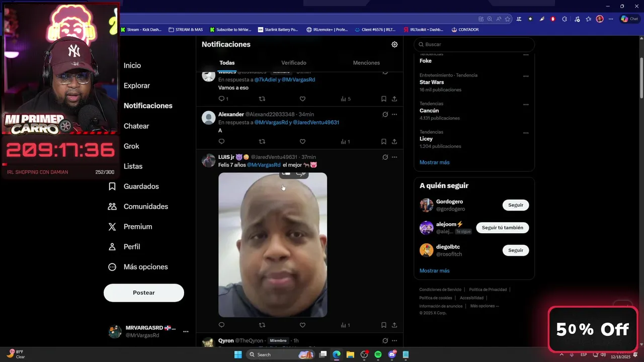Open browser extensions puzzle icon
Image resolution: width=644 pixels, height=362 pixels.
click(565, 19)
